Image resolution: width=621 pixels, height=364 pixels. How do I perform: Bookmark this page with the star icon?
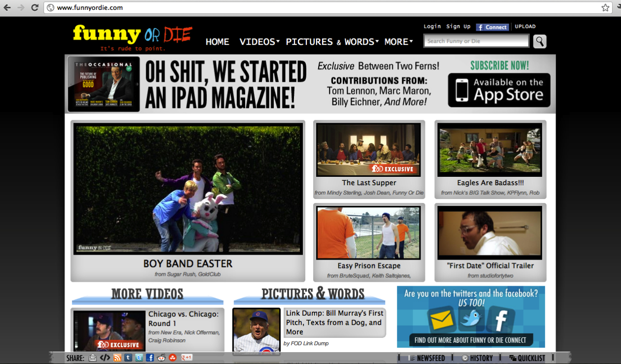[605, 7]
